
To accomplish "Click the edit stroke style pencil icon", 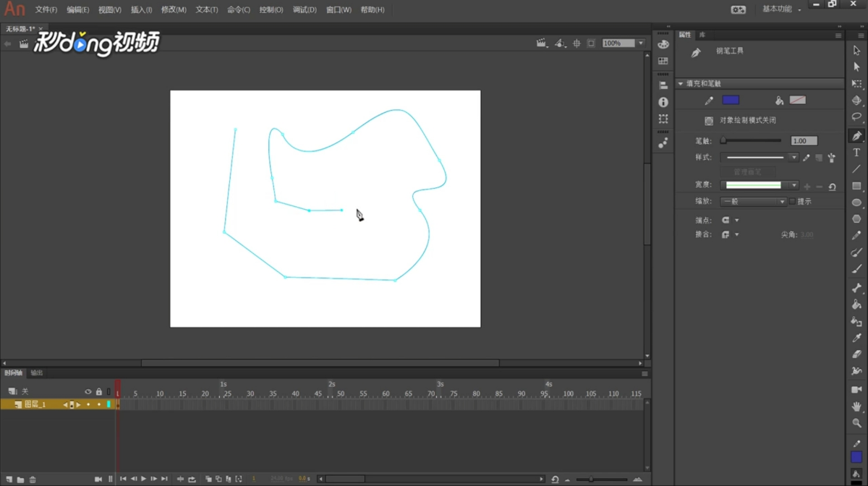I will [807, 158].
